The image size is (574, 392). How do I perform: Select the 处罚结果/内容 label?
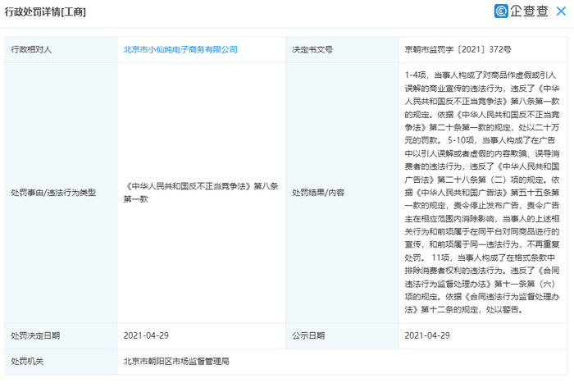(x=318, y=193)
